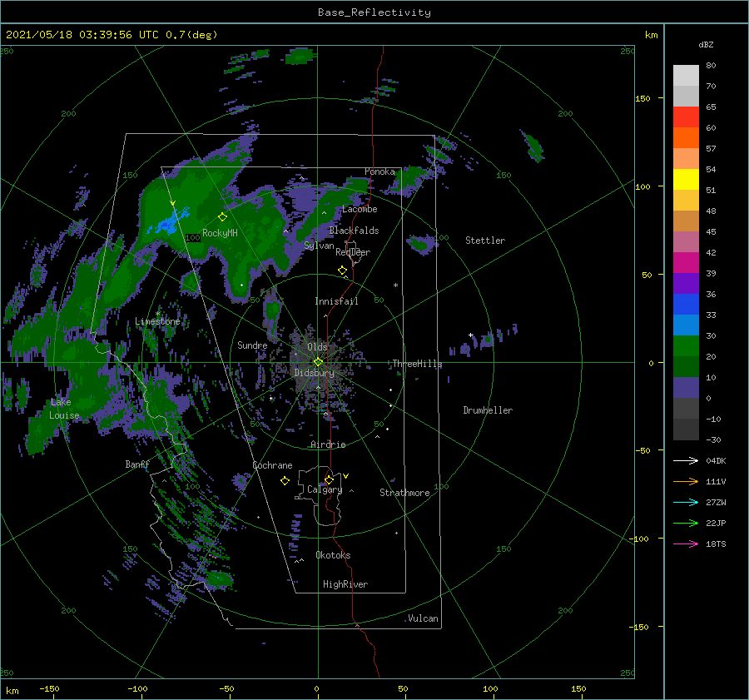This screenshot has width=749, height=700.
Task: Click the Innisfail label
Action: (x=336, y=301)
